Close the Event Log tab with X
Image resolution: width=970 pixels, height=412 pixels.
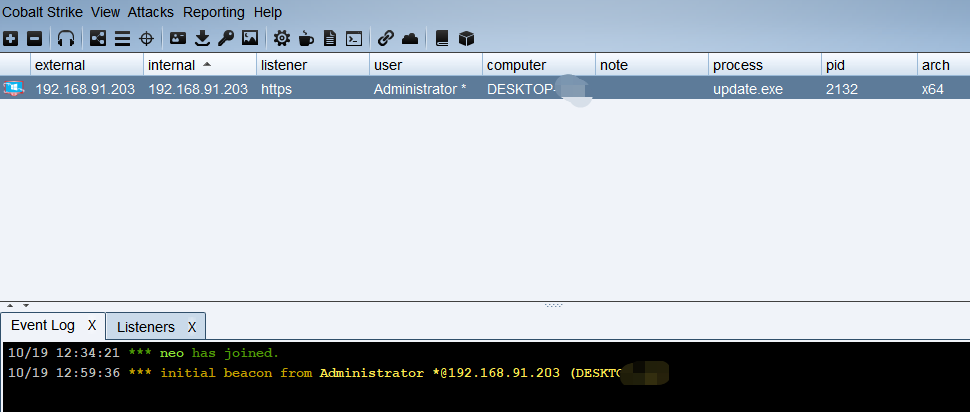tap(92, 325)
